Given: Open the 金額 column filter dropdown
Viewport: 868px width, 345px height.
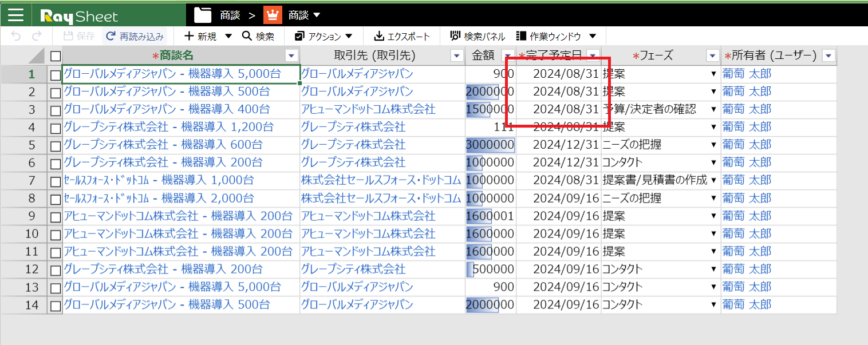Looking at the screenshot, I should click(x=507, y=55).
